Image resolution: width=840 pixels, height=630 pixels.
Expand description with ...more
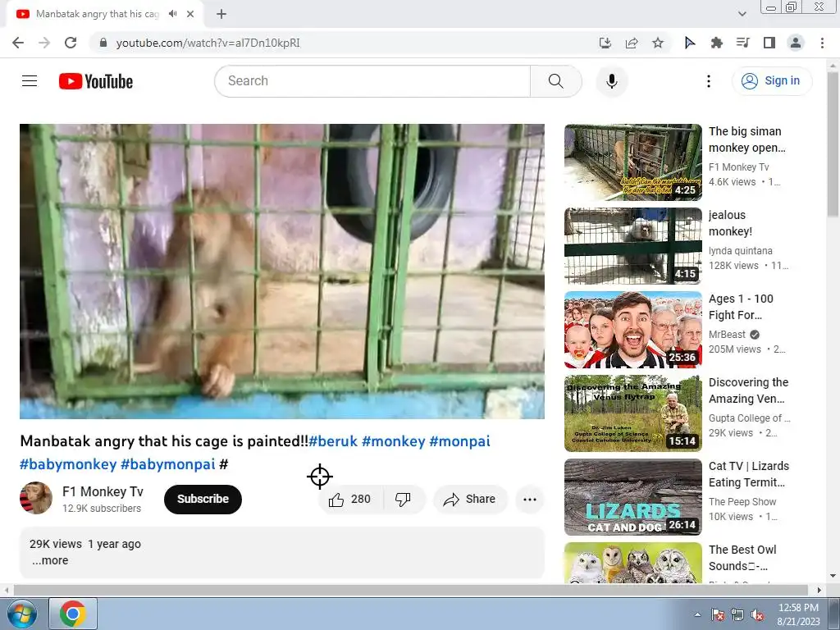[50, 560]
